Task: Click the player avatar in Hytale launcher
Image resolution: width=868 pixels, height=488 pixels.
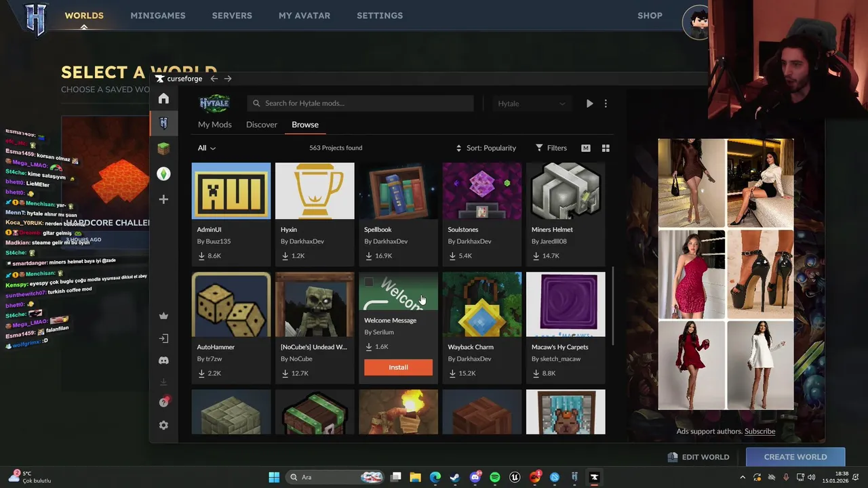Action: [696, 22]
